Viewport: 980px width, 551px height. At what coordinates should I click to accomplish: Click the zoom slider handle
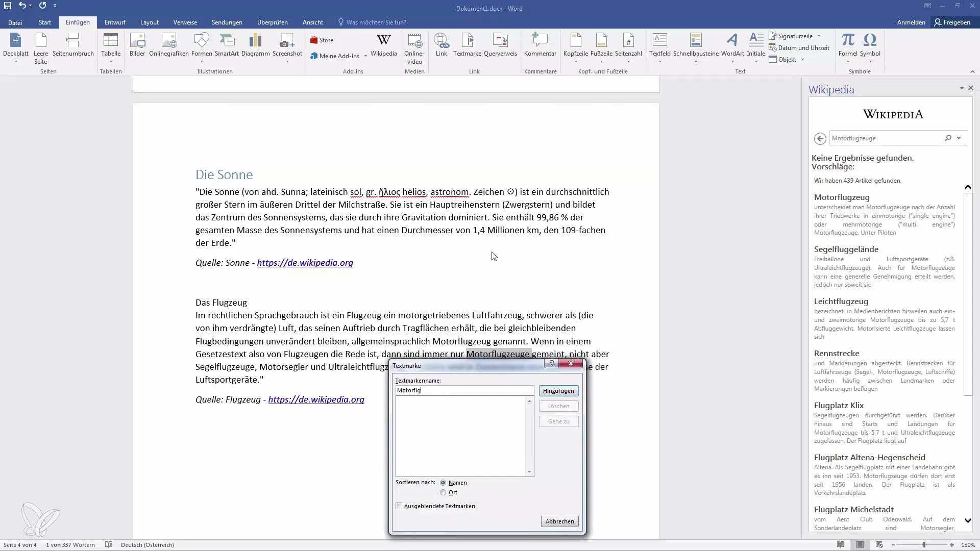point(924,545)
